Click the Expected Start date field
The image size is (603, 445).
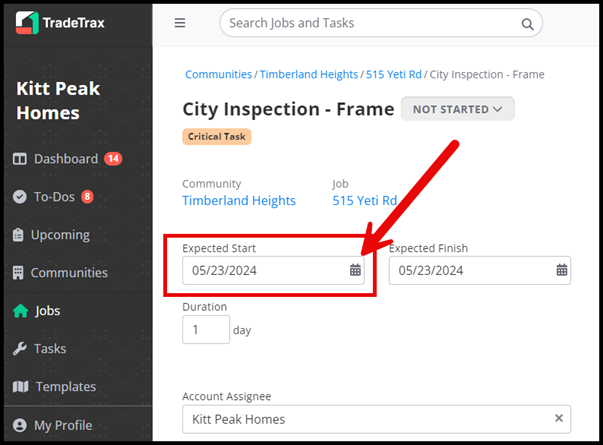pos(273,270)
